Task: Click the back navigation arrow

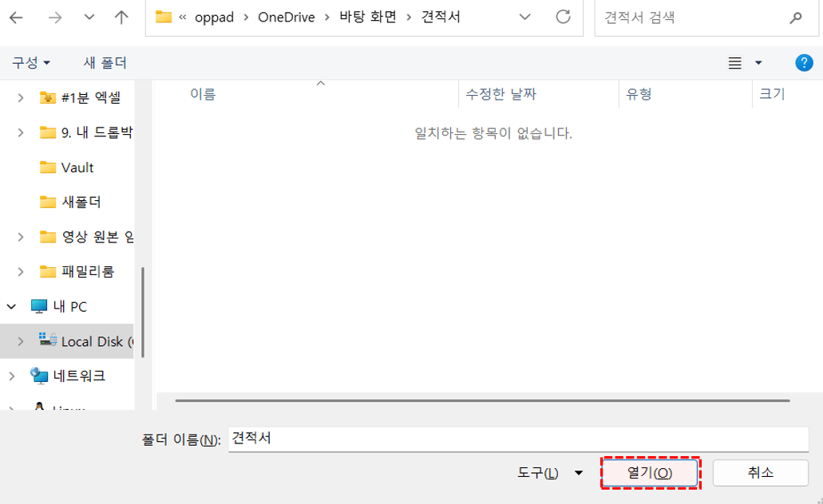Action: (14, 15)
